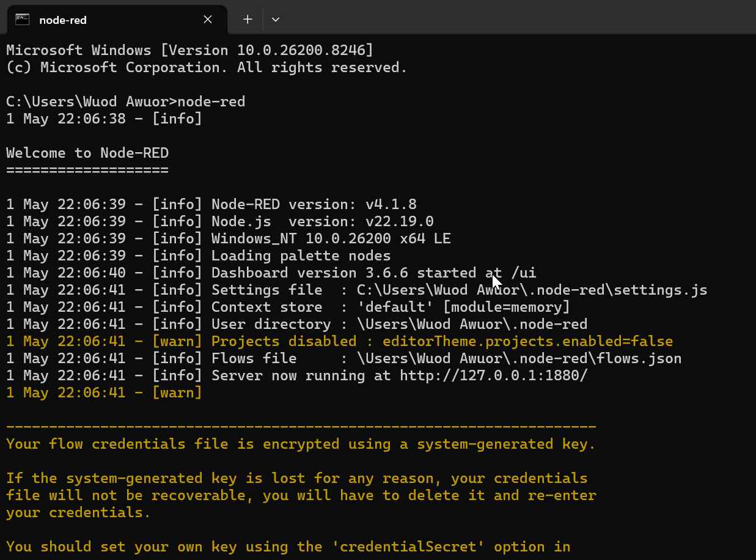Click the flows.json file path
The width and height of the screenshot is (756, 560).
(519, 358)
